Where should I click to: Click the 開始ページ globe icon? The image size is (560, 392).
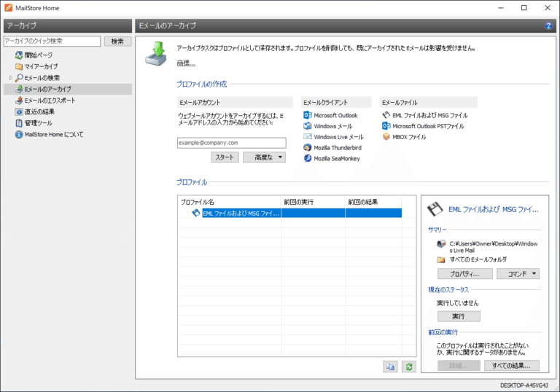click(19, 55)
